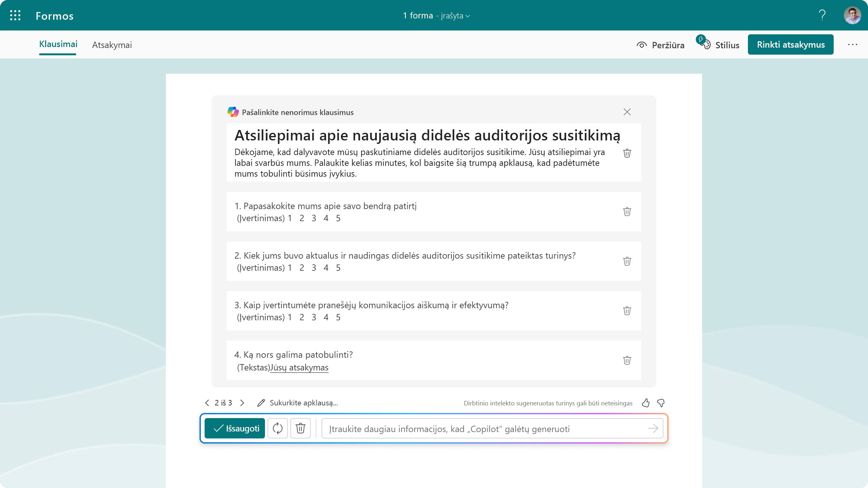Click the 2 iš 3 page indicator

(x=223, y=403)
